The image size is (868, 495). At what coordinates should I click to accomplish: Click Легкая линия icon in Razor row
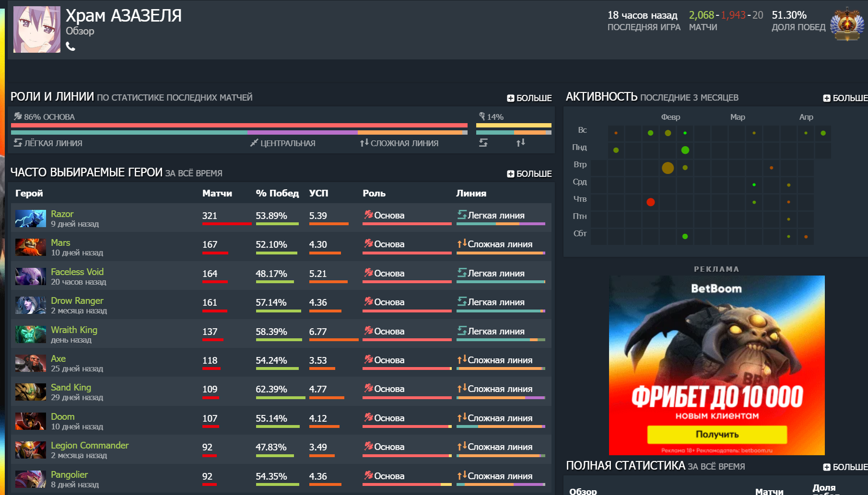click(462, 215)
